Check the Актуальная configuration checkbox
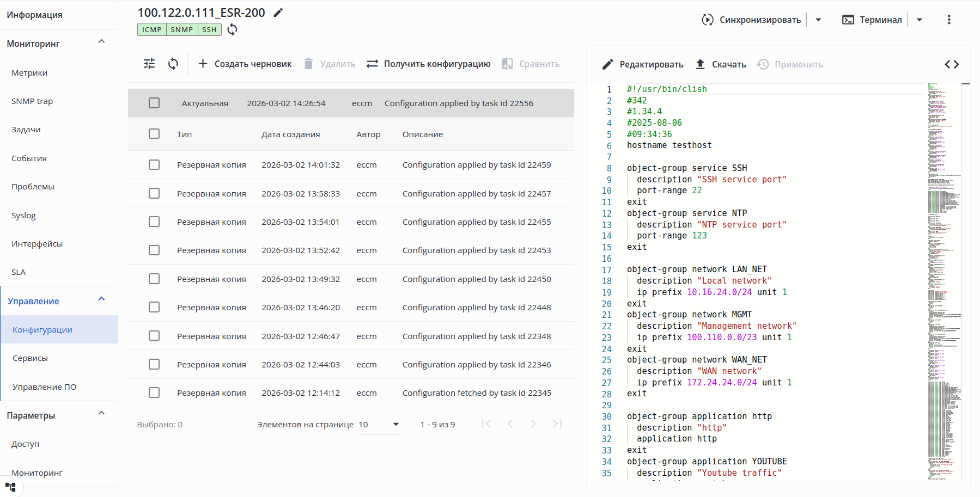 tap(154, 103)
